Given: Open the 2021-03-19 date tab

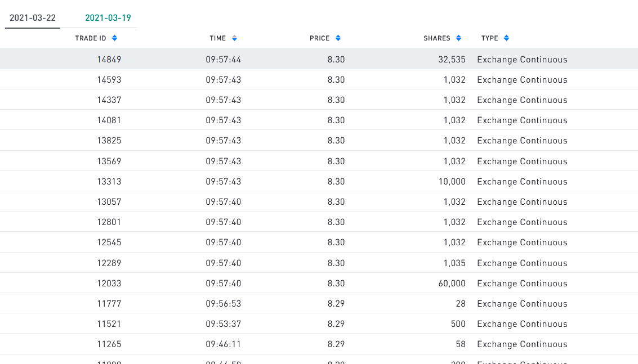Looking at the screenshot, I should coord(108,18).
